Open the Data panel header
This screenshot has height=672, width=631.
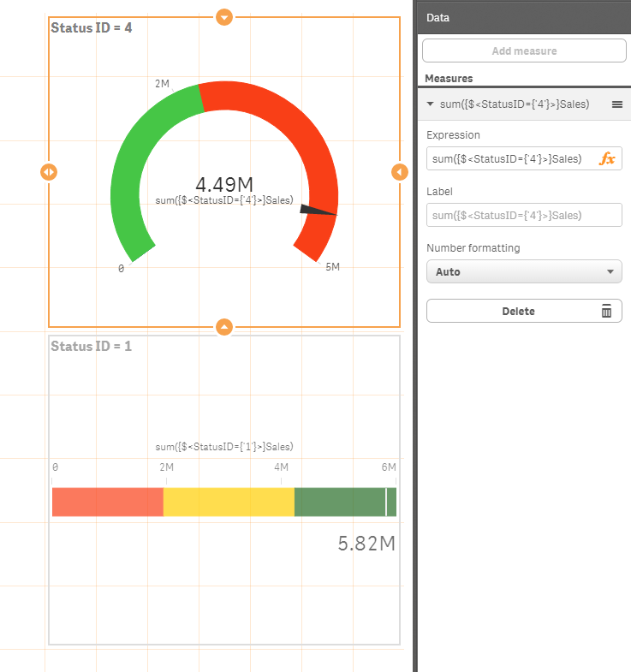tap(524, 18)
